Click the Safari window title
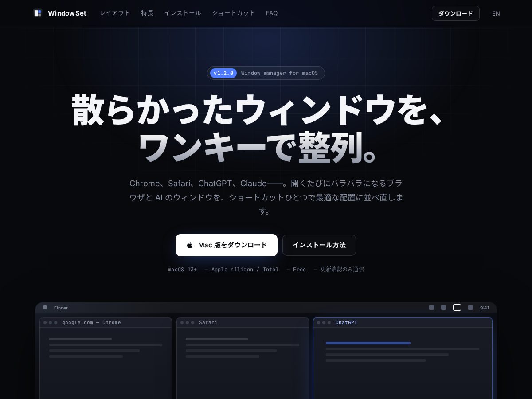 point(208,322)
